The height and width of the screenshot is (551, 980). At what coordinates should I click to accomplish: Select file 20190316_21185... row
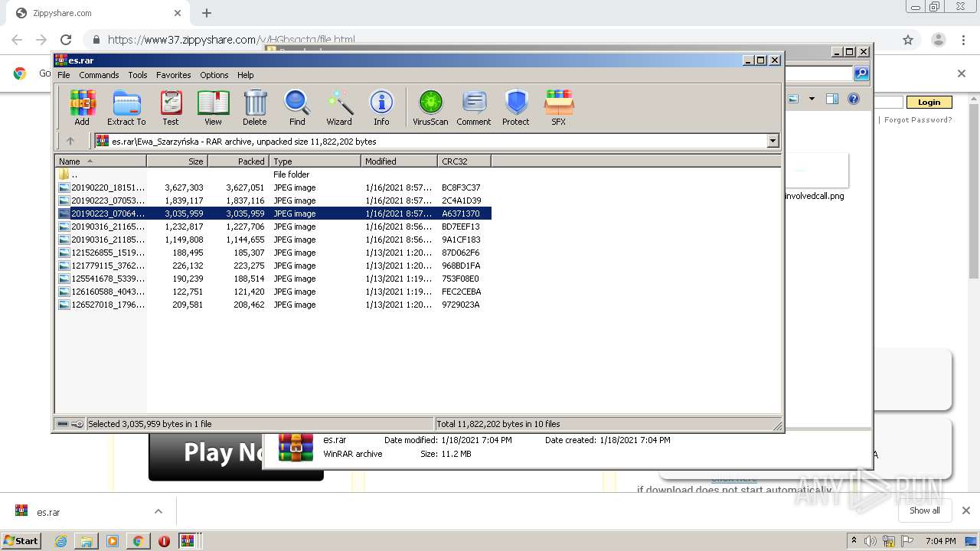273,240
